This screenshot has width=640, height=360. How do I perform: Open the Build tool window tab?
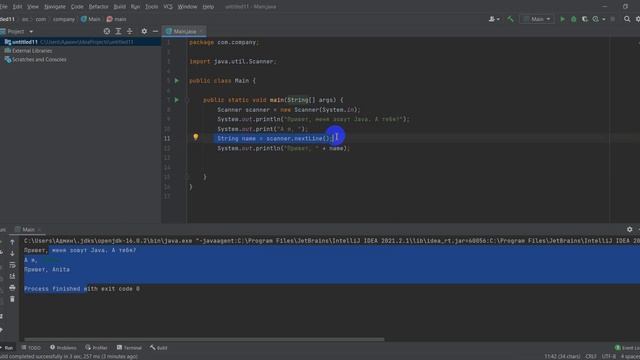tap(159, 348)
